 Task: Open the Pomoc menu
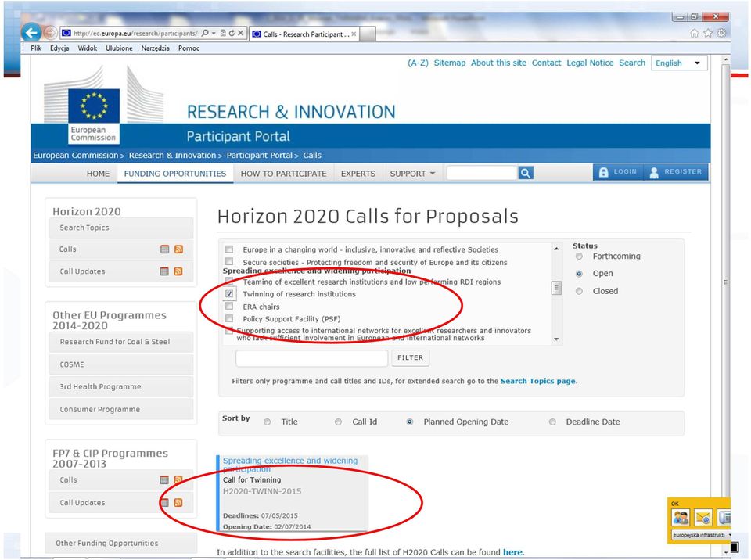[x=189, y=48]
